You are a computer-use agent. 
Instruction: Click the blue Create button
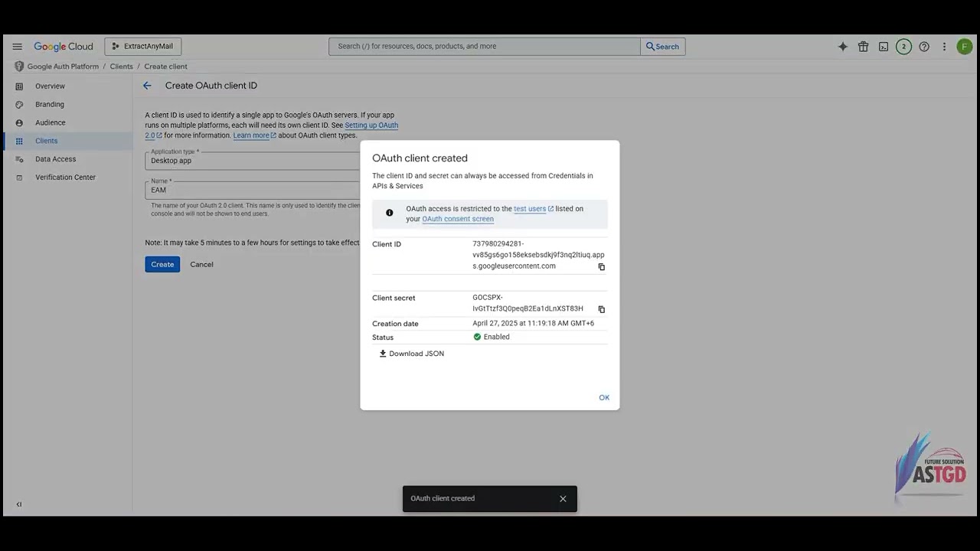coord(162,264)
